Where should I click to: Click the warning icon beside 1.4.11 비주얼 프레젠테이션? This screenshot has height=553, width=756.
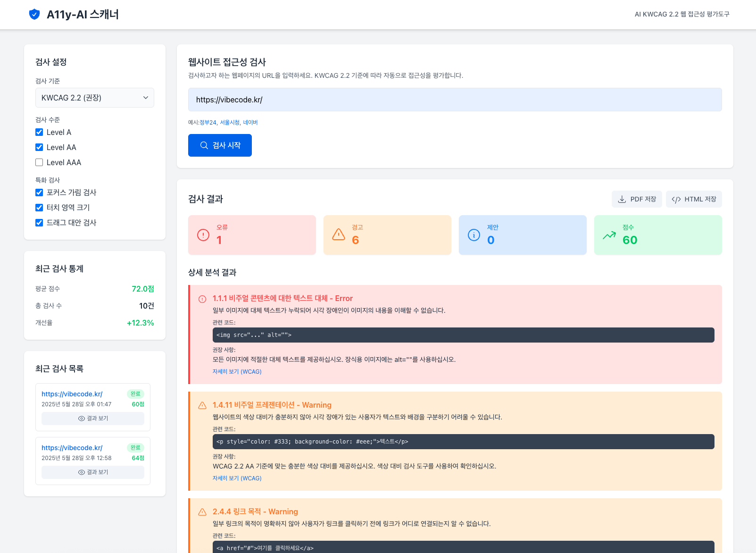[202, 405]
